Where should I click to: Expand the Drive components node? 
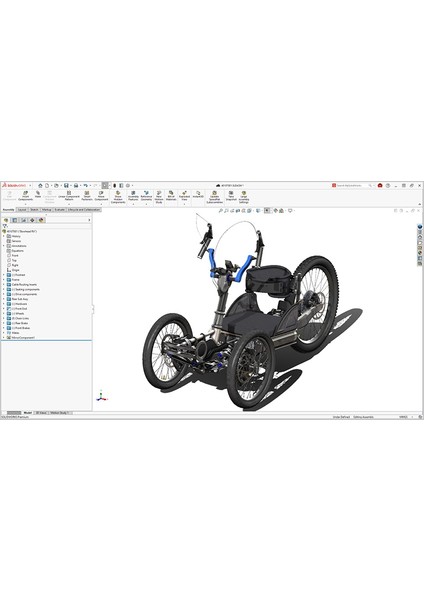tap(4, 294)
